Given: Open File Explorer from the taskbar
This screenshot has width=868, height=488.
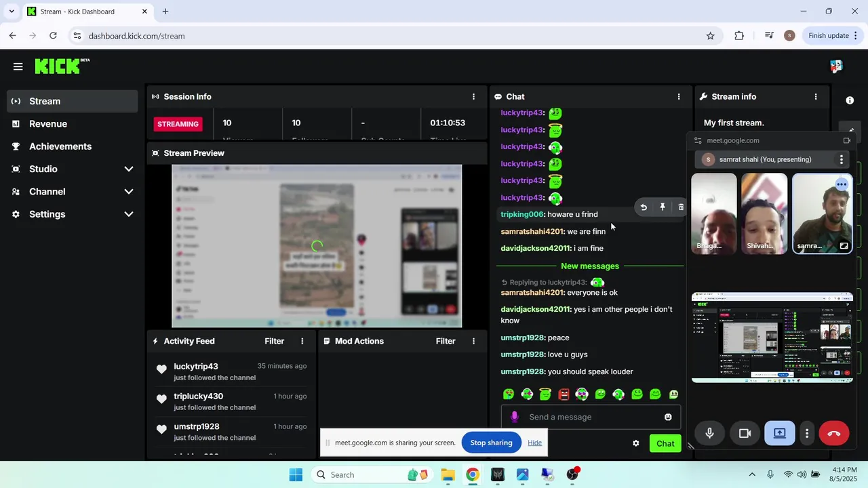Looking at the screenshot, I should [x=448, y=474].
